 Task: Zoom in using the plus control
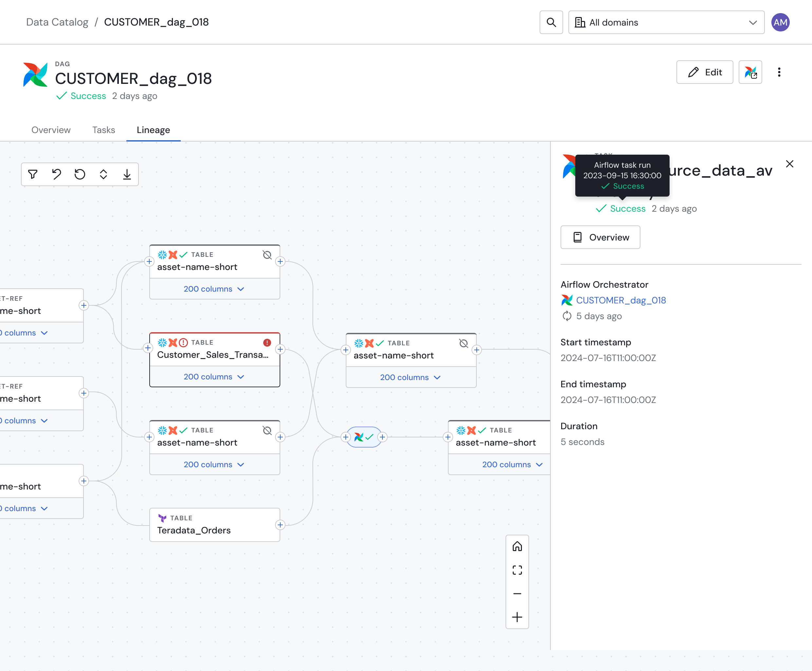tap(517, 617)
